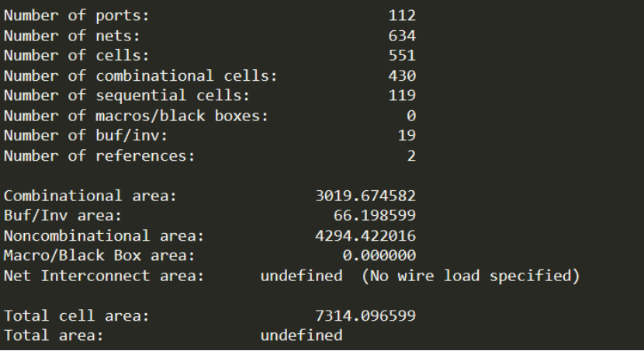
Task: Click 'undefined' on the Total area line
Action: [x=302, y=335]
